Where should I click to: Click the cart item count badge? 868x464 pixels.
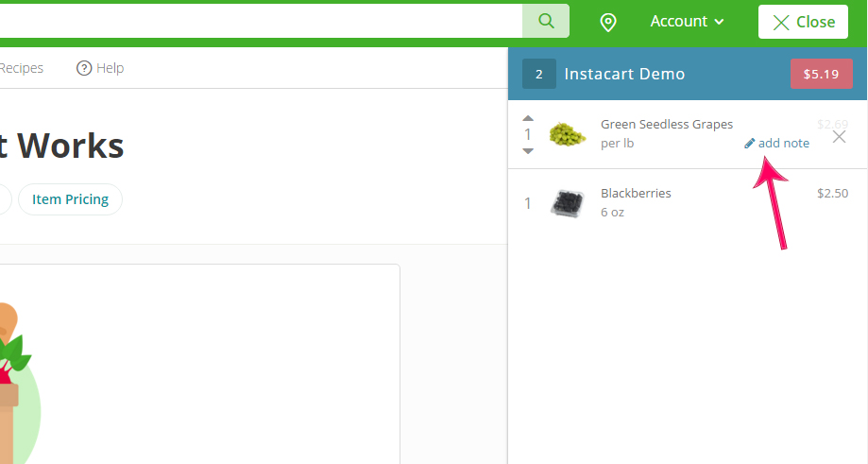pyautogui.click(x=538, y=74)
